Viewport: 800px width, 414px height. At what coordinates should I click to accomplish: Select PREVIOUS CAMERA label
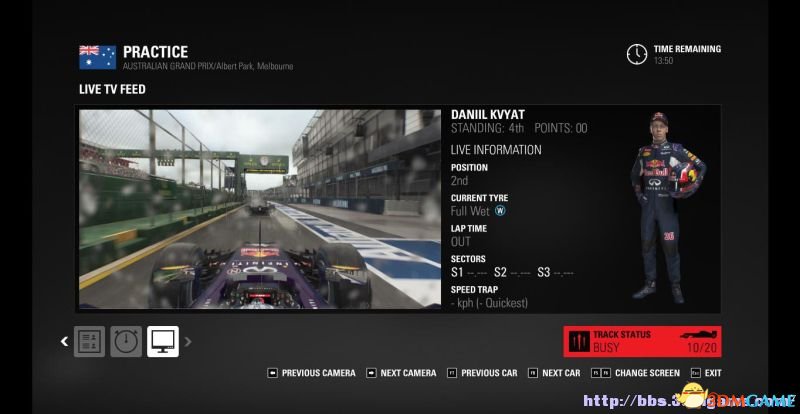point(318,373)
